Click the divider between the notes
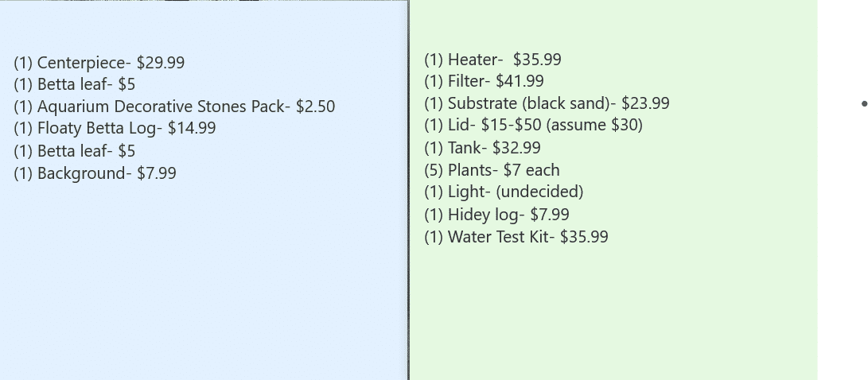The width and height of the screenshot is (868, 380). (408, 190)
